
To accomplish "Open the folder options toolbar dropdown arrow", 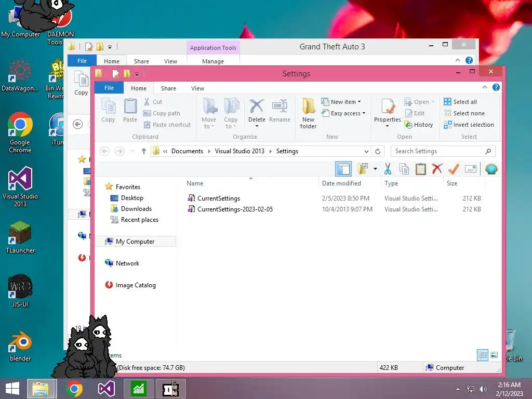I will tap(375, 169).
